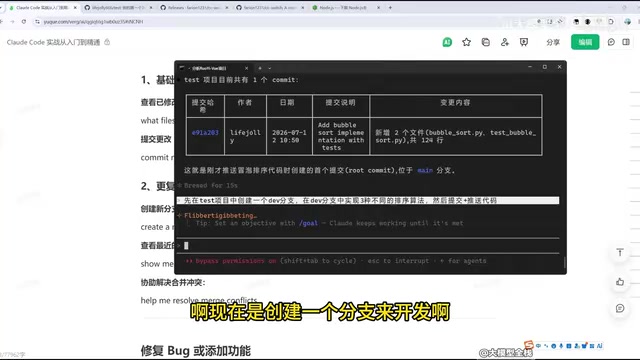The image size is (640, 360).
Task: Switch to the cc-switch GitHub tab
Action: click(x=269, y=8)
